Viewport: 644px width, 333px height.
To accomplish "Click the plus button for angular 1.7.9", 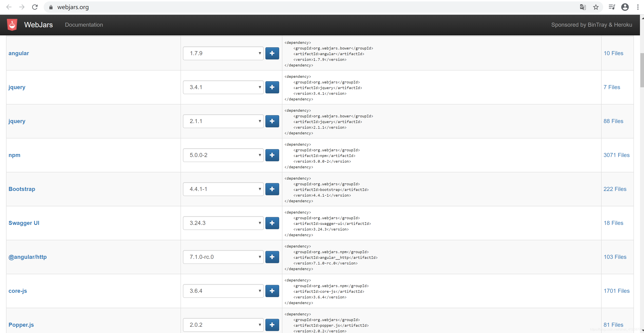I will (x=272, y=53).
